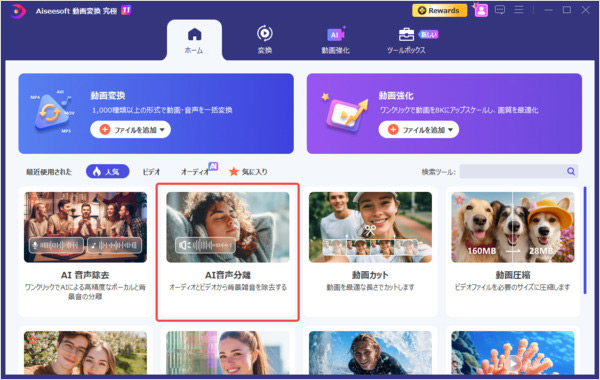Viewport: 600px width, 380px height.
Task: Click the 動画強化 upscale icon
Action: 346,113
